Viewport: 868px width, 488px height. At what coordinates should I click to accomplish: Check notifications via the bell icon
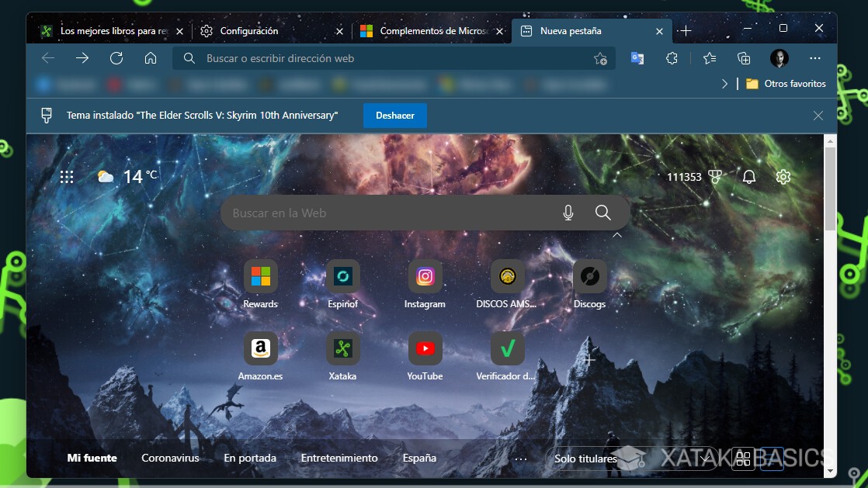(748, 177)
